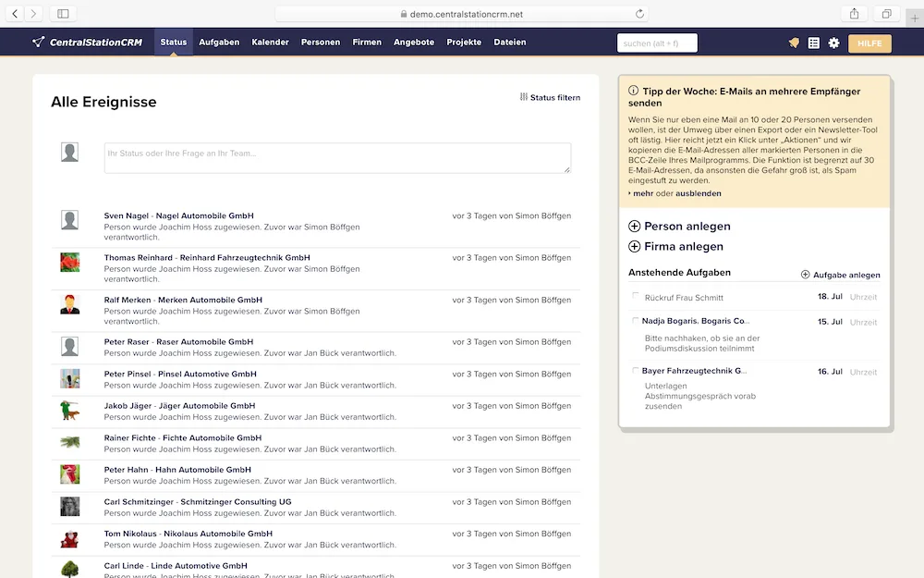Click the plus icon beside Person anlegen
Image resolution: width=924 pixels, height=578 pixels.
(634, 226)
